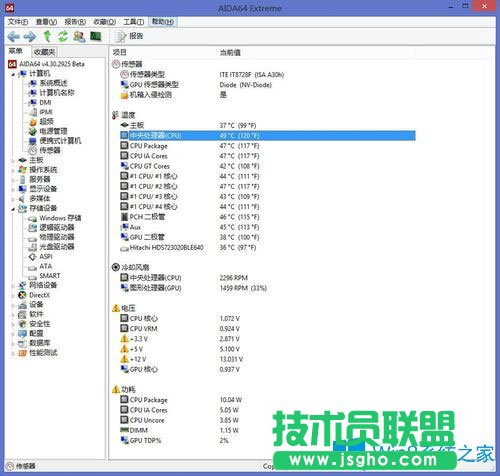
Task: Select the highlighted 中央处理器(CPU) temperature row
Action: [268, 136]
